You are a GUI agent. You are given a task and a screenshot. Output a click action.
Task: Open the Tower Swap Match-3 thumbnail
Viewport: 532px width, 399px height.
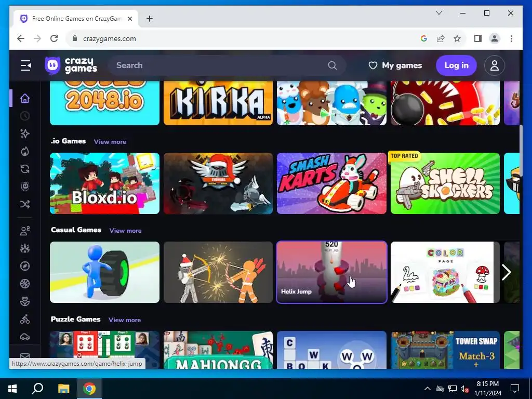445,350
